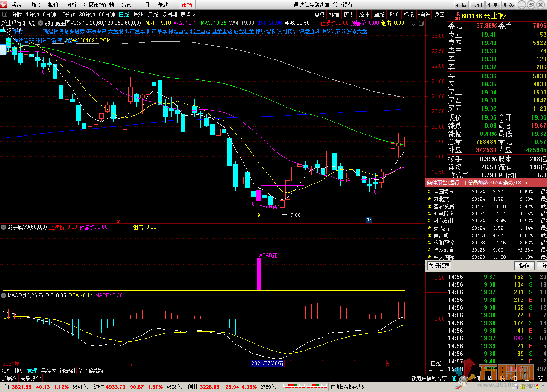Screen dimensions: 547x392
Task: Switch chart to 周线 weekly period
Action: (138, 15)
